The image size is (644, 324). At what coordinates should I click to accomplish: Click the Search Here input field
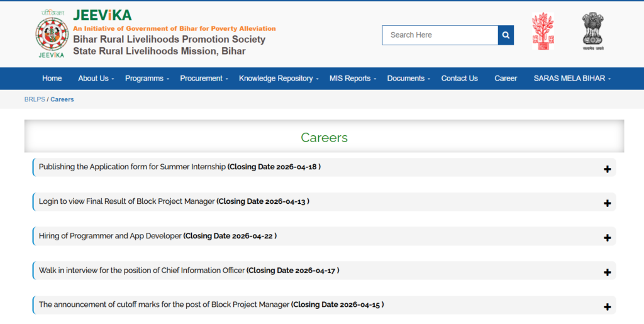coord(440,35)
